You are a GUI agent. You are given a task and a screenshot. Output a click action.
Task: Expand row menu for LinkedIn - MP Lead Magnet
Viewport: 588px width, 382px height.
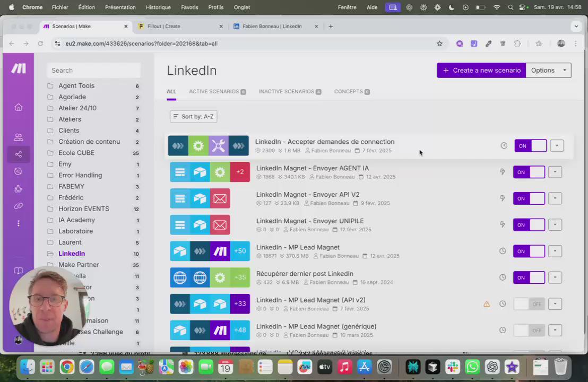point(556,251)
